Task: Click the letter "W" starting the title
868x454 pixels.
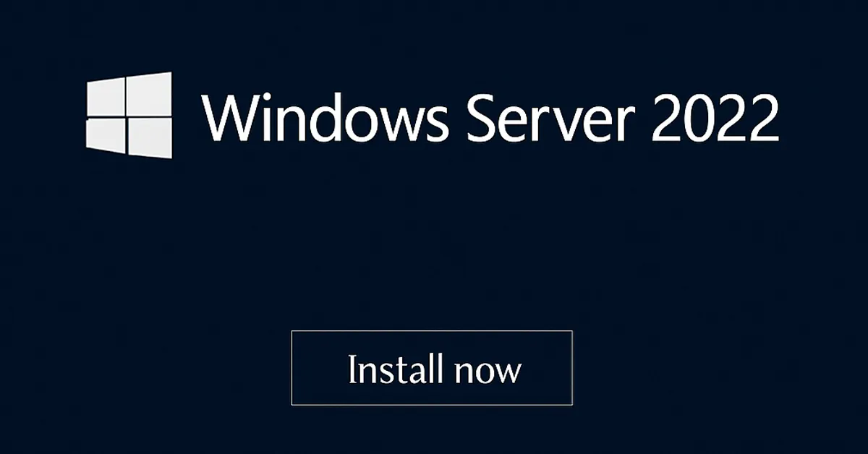Action: coord(231,118)
